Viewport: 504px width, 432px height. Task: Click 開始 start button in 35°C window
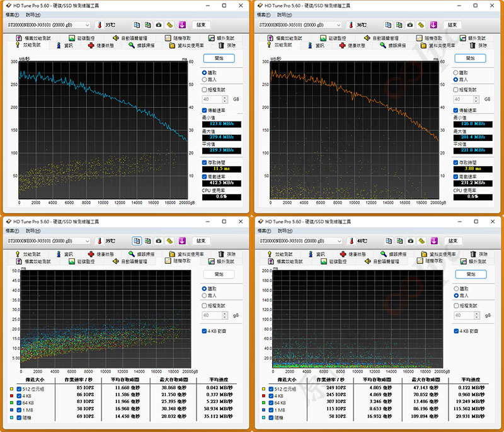(x=219, y=58)
